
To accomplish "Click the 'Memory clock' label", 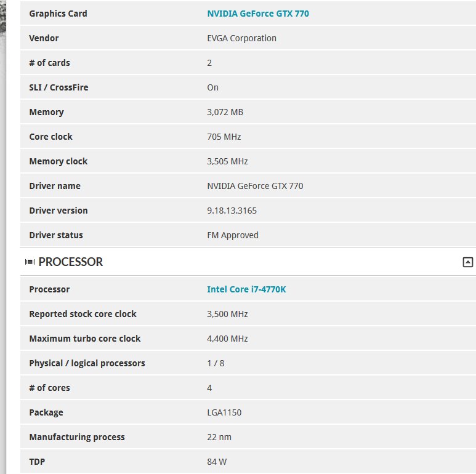I will 58,161.
